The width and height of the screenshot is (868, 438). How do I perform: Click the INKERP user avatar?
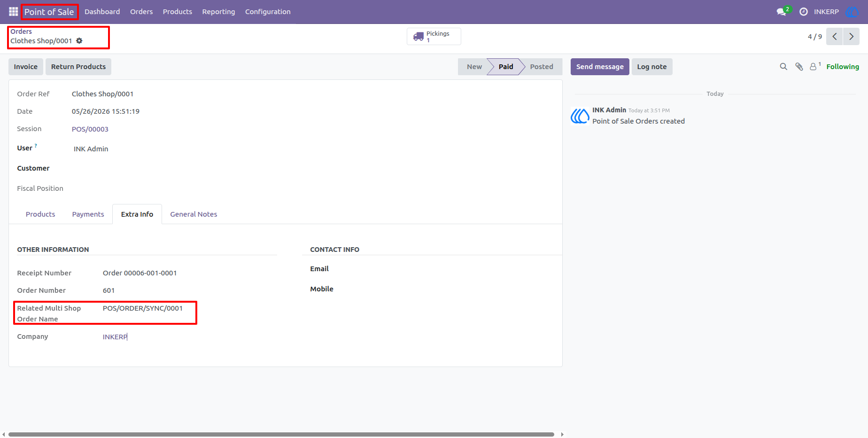tap(852, 12)
